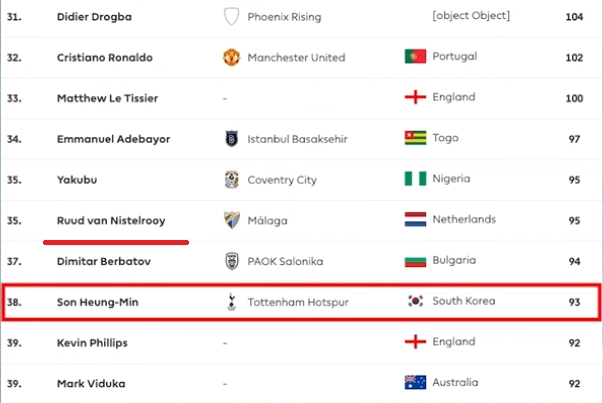
Task: Click the PAOK Salonika club badge
Action: coord(232,261)
